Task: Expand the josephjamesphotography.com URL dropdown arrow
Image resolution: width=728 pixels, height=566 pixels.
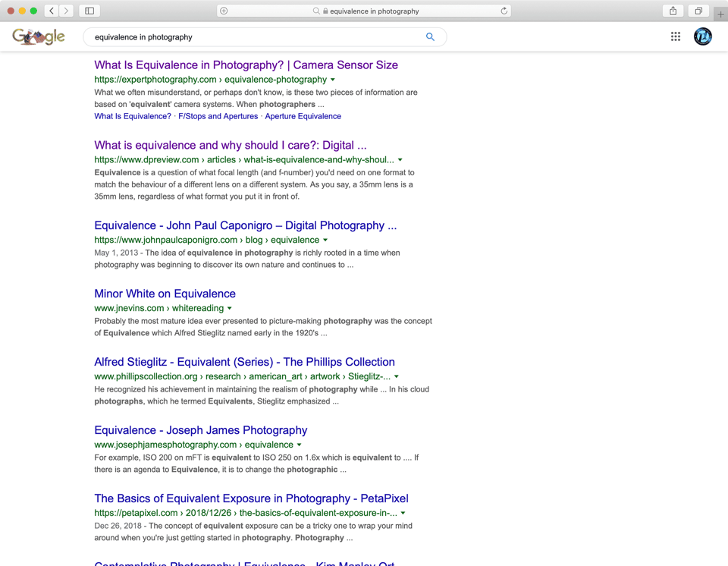Action: [300, 445]
